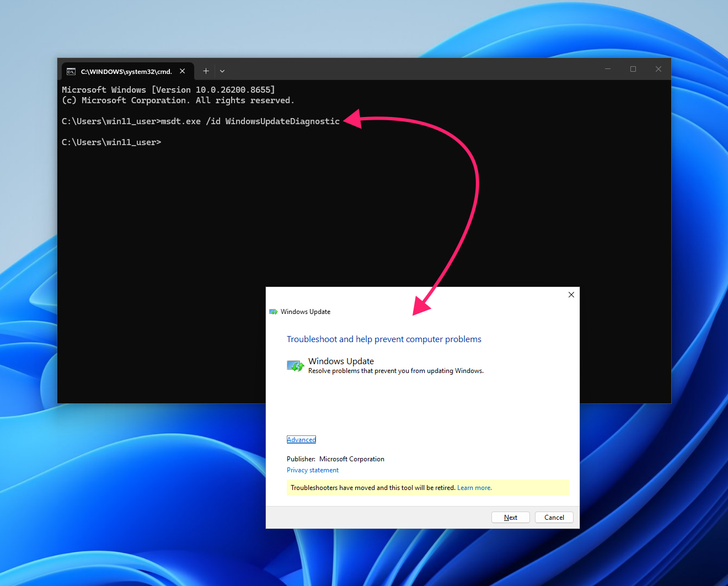Screen dimensions: 728x586
Task: Click the 'Resolve problems that prevent you' description
Action: (x=396, y=371)
